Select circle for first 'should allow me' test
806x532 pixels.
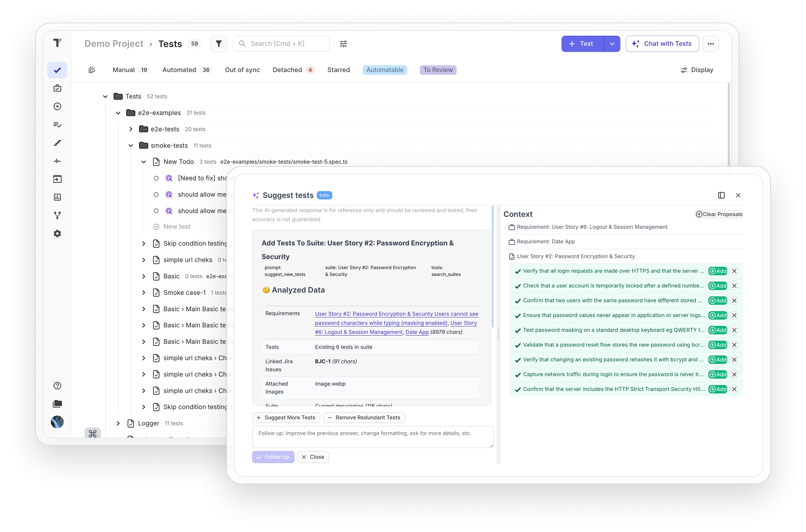156,194
